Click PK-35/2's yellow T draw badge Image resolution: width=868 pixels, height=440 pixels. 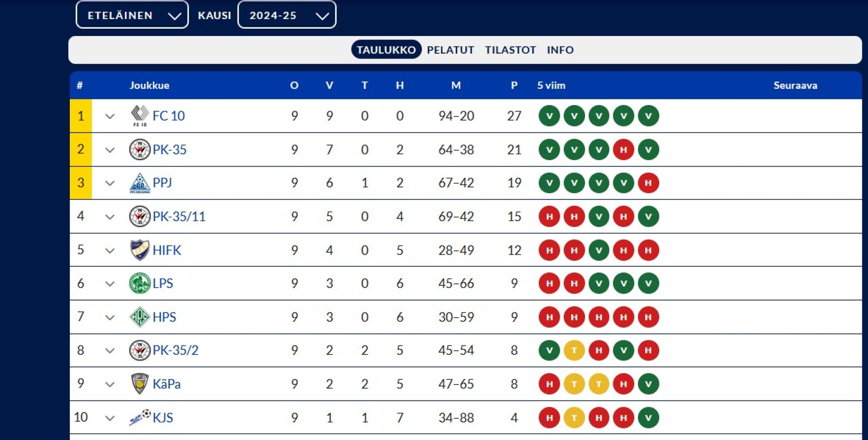pyautogui.click(x=574, y=350)
